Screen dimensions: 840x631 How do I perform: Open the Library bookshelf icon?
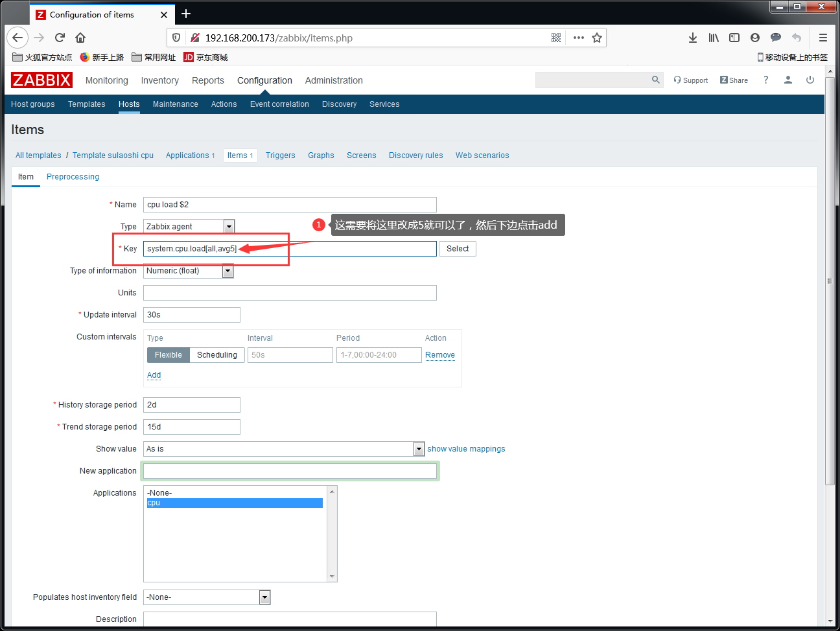tap(714, 38)
